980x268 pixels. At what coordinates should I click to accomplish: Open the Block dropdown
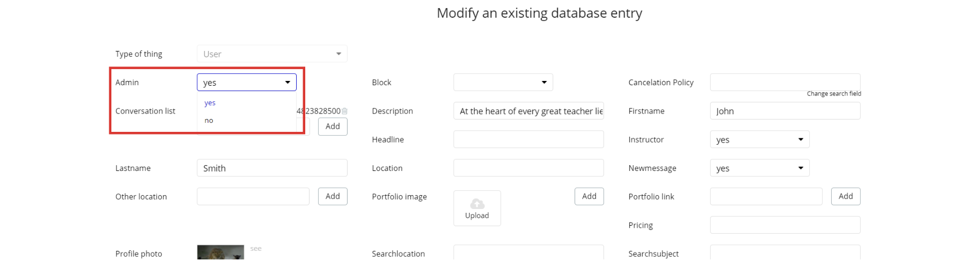pos(503,83)
